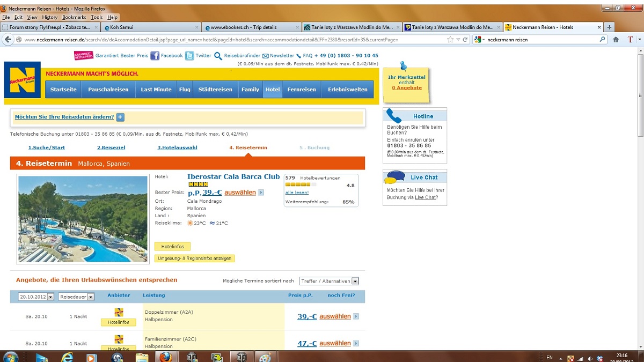Image resolution: width=644 pixels, height=362 pixels.
Task: Click the Live Chat text link
Action: pyautogui.click(x=425, y=197)
